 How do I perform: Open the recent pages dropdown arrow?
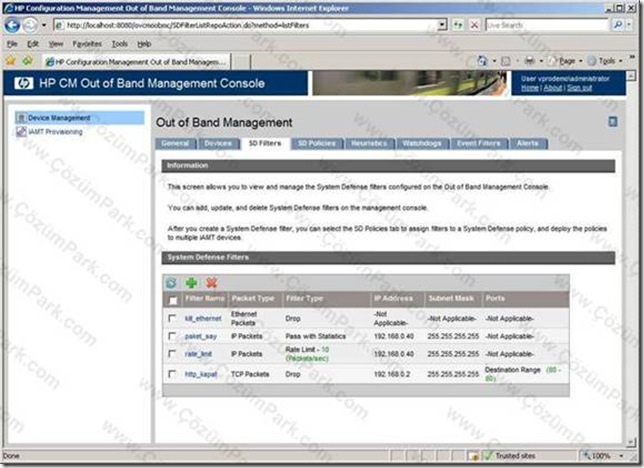coord(44,25)
